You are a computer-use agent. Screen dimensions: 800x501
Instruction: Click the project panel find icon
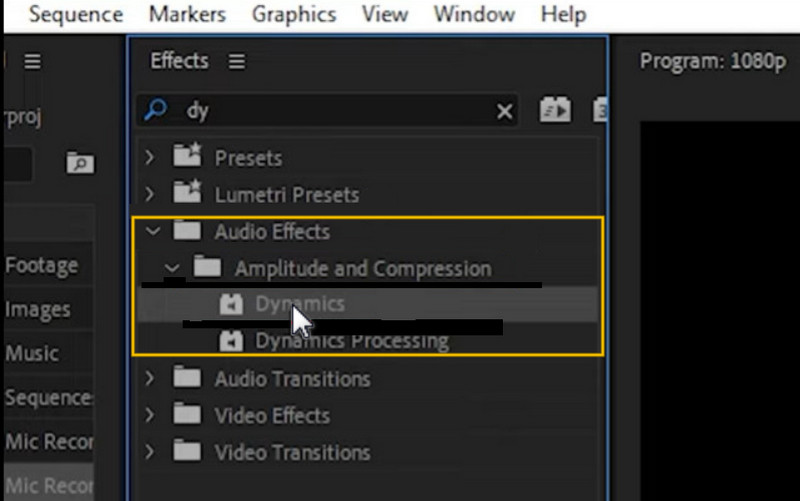[x=78, y=161]
